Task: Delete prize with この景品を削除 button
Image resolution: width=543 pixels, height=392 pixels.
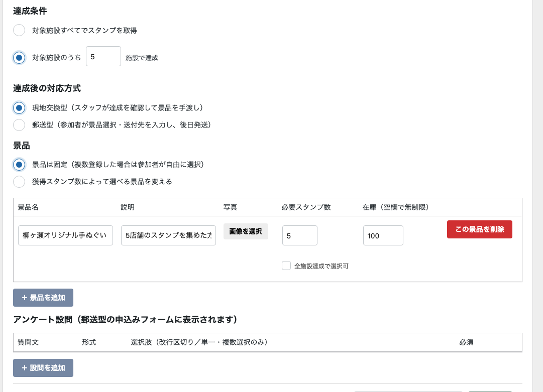Action: (479, 229)
